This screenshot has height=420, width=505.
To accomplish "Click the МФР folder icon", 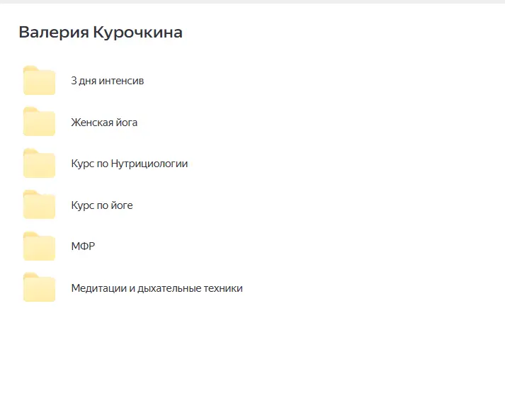I will (x=39, y=246).
